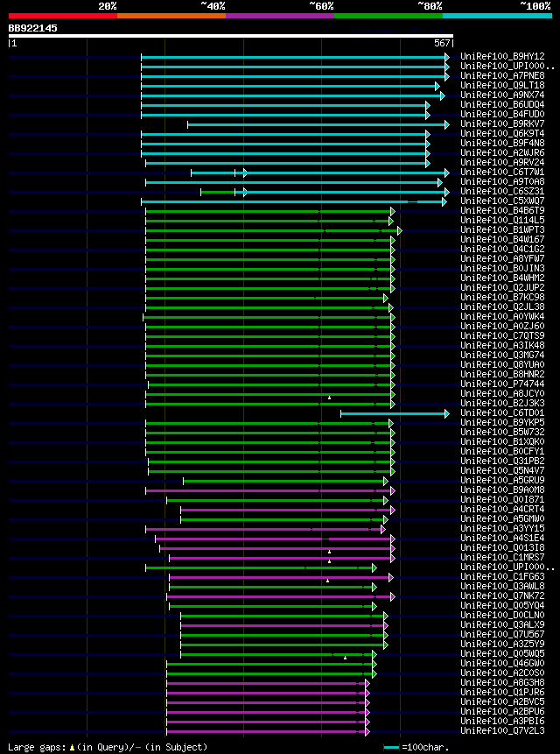The width and height of the screenshot is (560, 754).
Task: Click the arrowhead ending the Q7V2L3 alignment
Action: (x=367, y=731)
